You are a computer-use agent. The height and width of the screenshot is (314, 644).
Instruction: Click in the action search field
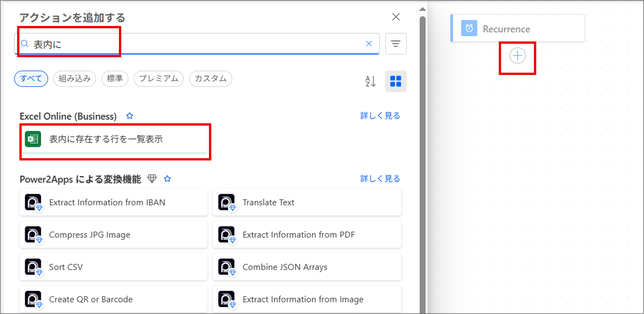[x=197, y=44]
